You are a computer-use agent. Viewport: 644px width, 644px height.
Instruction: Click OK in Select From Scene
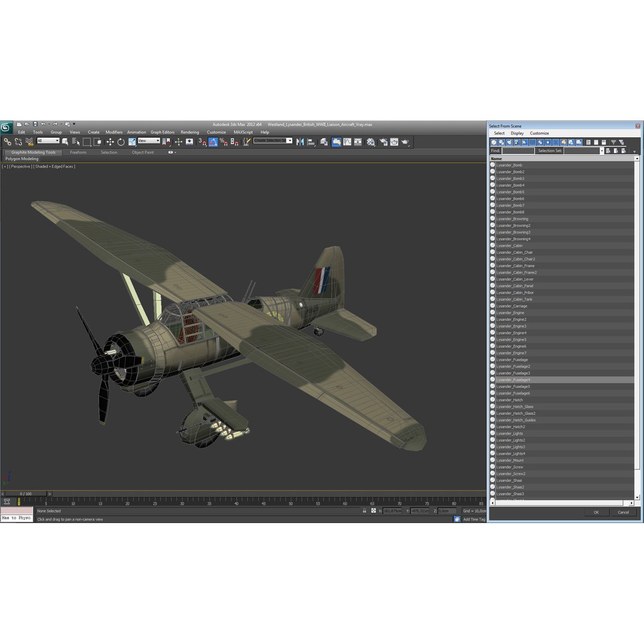[x=596, y=512]
